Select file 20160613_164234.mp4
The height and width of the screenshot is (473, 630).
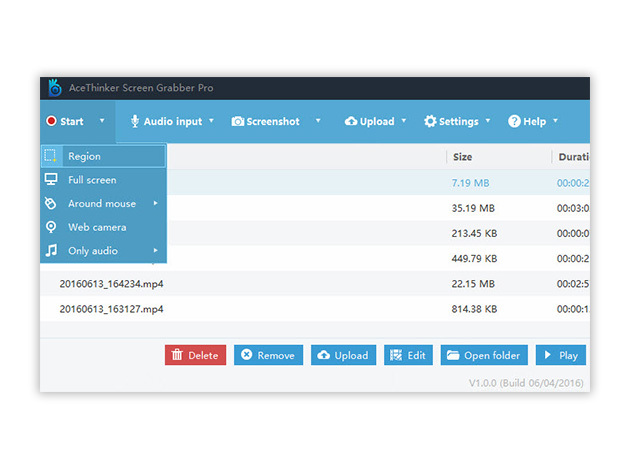pyautogui.click(x=111, y=284)
